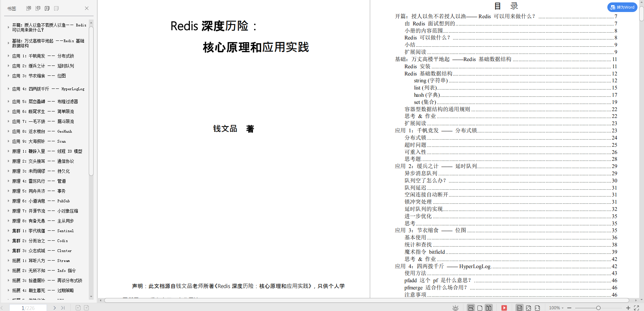Open bookmark 应用 8: 近水楼台 GeoHash
Viewport: 644px width, 311px height.
(42, 131)
